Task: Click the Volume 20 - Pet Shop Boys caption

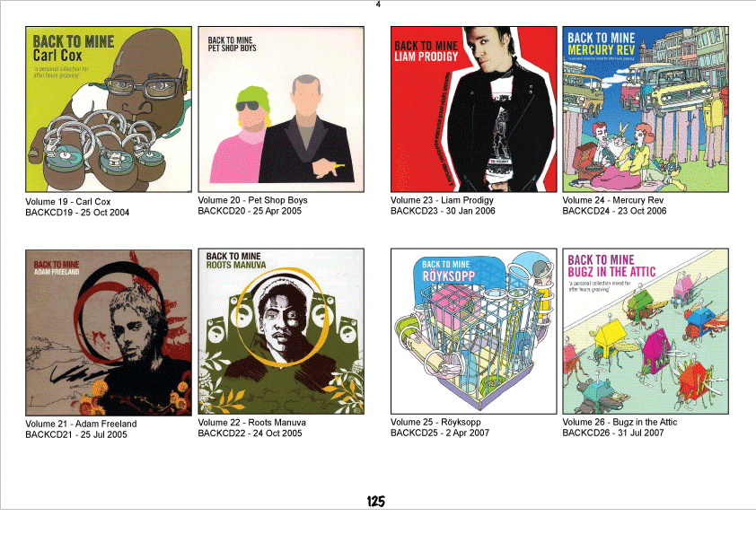Action: click(252, 200)
